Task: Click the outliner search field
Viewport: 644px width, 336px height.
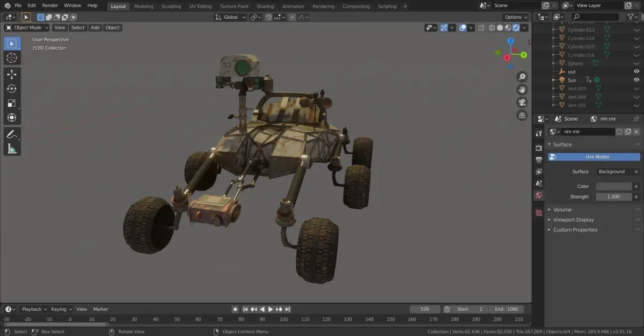Action: coord(596,17)
